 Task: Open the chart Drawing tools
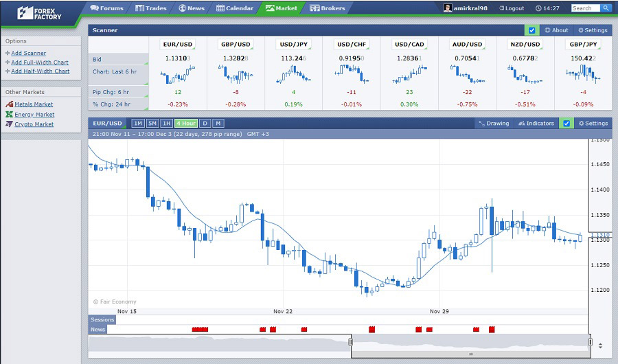pyautogui.click(x=494, y=124)
